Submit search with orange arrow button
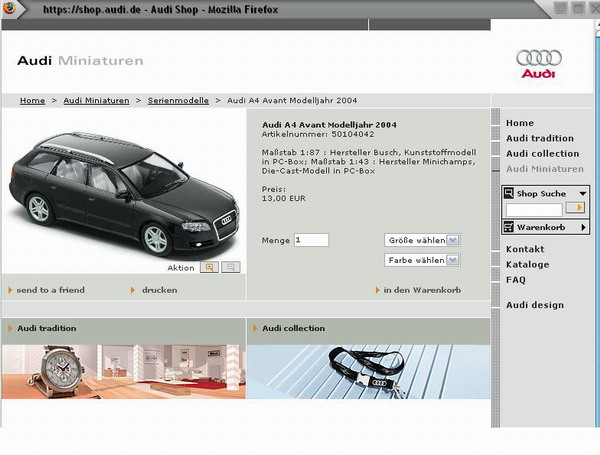Image resolution: width=600 pixels, height=455 pixels. pyautogui.click(x=576, y=208)
